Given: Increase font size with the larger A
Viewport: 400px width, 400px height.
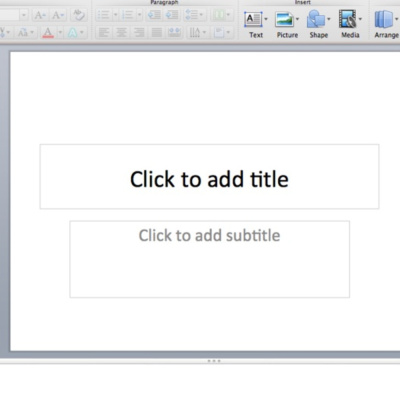Looking at the screenshot, I should pyautogui.click(x=40, y=15).
